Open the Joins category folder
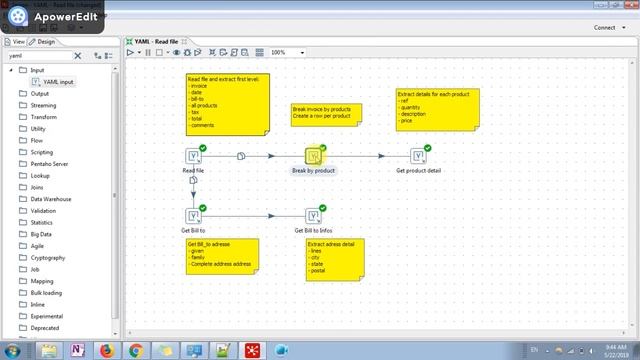Screen dimensions: 640x360 (31, 187)
